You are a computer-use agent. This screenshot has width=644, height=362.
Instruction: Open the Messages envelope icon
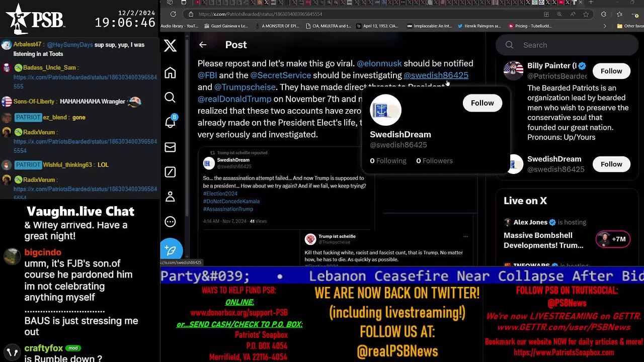pos(170,147)
